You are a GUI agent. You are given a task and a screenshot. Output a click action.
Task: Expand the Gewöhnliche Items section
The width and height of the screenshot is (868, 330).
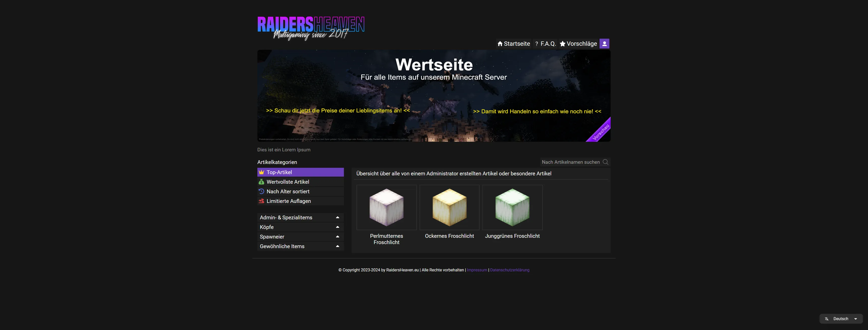point(301,246)
